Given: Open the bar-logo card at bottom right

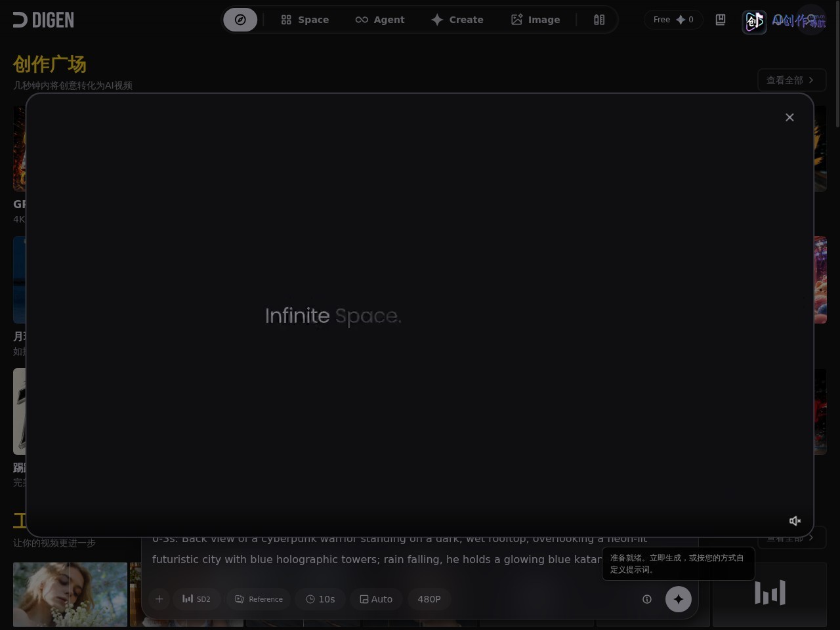Looking at the screenshot, I should pos(770,595).
